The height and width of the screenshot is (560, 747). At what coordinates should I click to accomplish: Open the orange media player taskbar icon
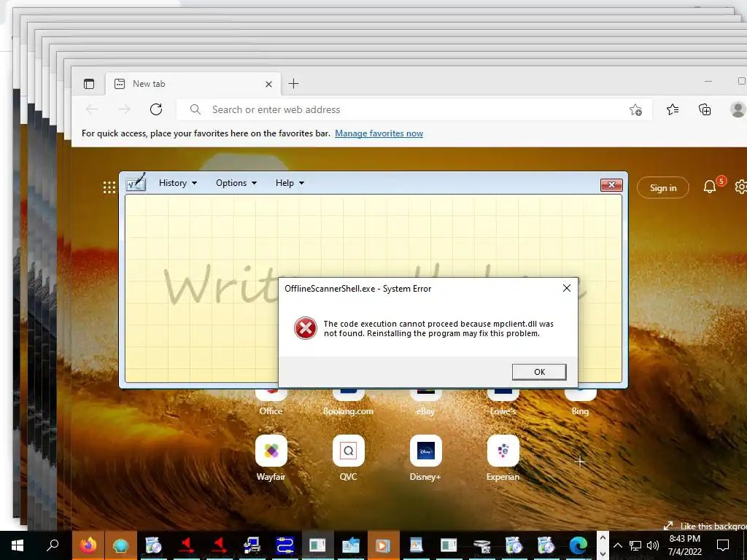(383, 545)
